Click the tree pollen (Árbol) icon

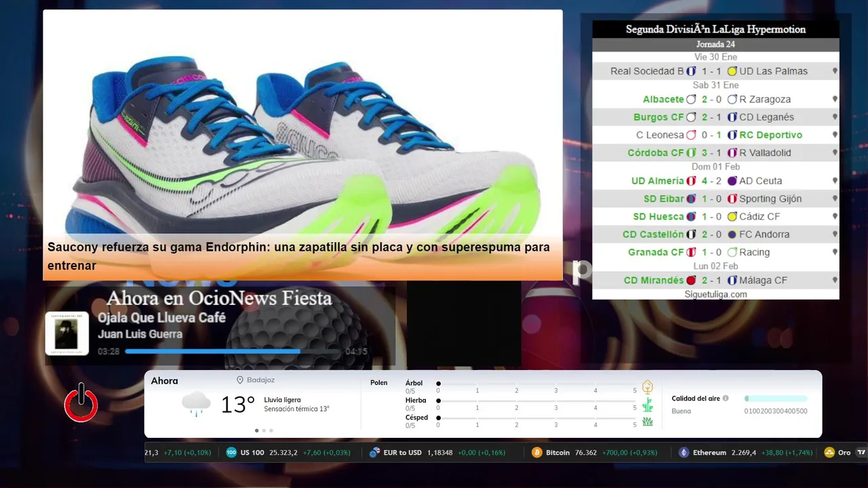[x=648, y=387]
